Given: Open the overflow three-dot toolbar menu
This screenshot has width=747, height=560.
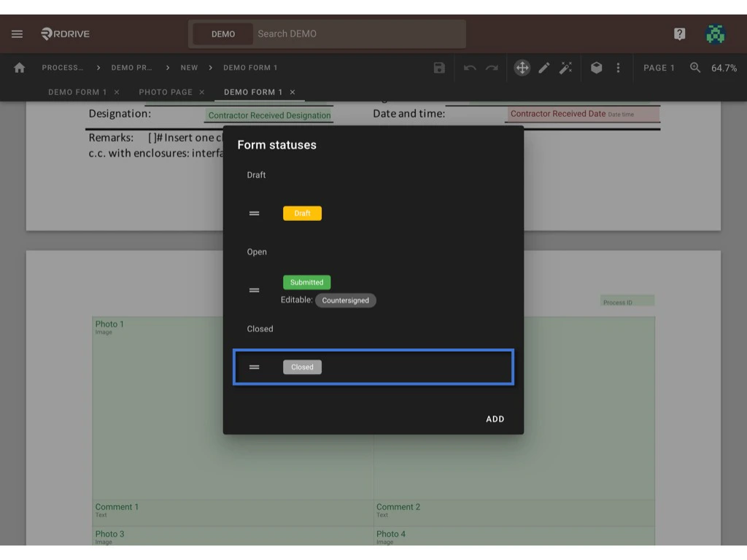Looking at the screenshot, I should click(618, 67).
